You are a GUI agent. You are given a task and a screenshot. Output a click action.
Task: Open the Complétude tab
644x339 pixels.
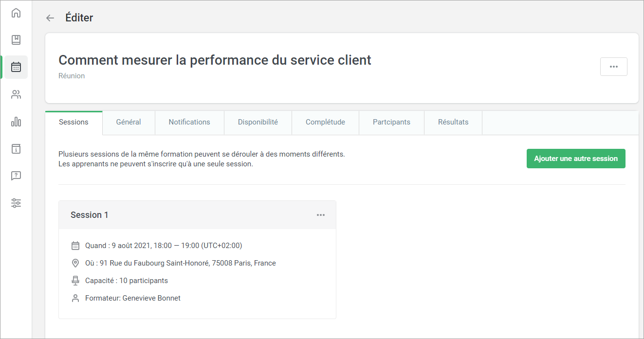click(x=325, y=123)
